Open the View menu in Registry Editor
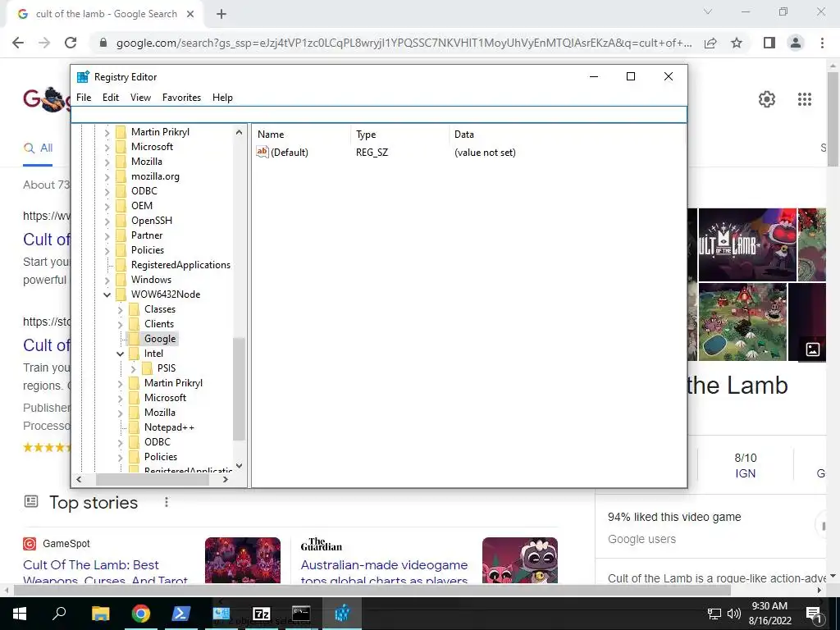The image size is (840, 630). (x=140, y=98)
